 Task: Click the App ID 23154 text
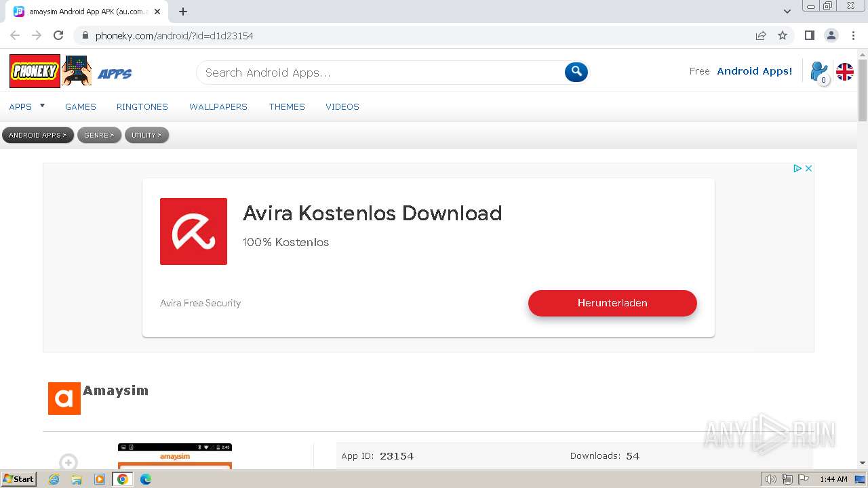(x=378, y=456)
